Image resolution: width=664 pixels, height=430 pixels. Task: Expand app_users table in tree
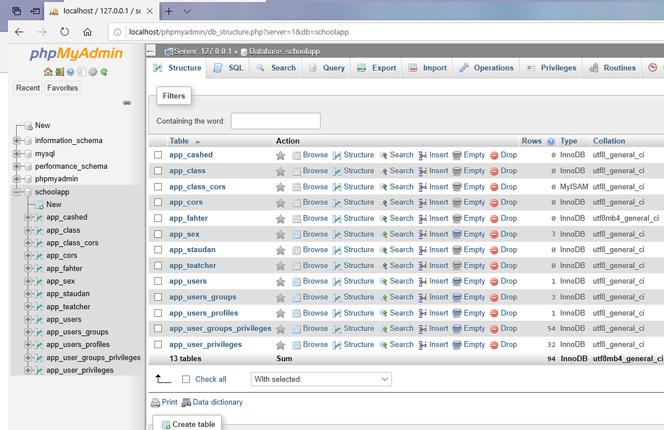tap(28, 319)
